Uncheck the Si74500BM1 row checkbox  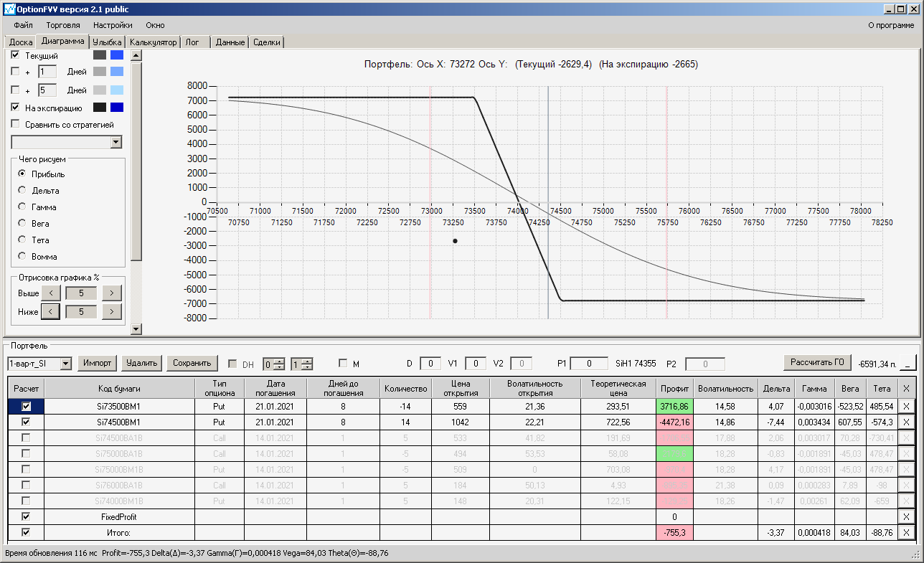[x=27, y=422]
